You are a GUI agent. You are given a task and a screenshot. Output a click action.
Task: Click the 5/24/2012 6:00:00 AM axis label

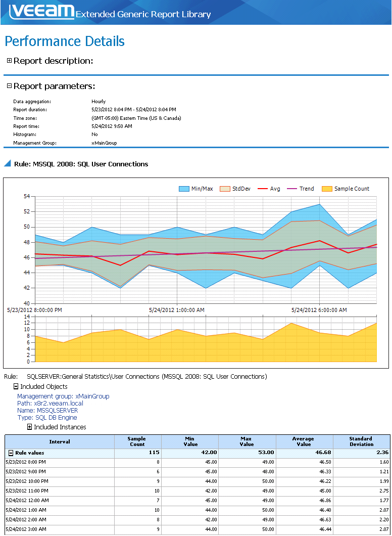point(319,310)
